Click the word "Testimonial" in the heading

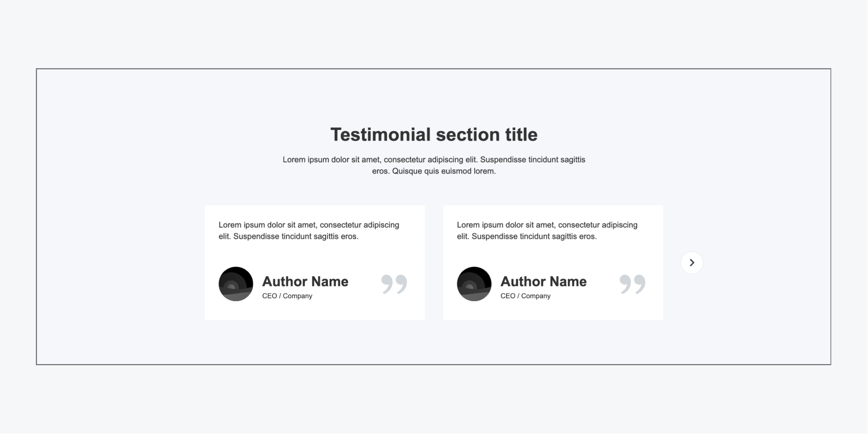coord(381,135)
